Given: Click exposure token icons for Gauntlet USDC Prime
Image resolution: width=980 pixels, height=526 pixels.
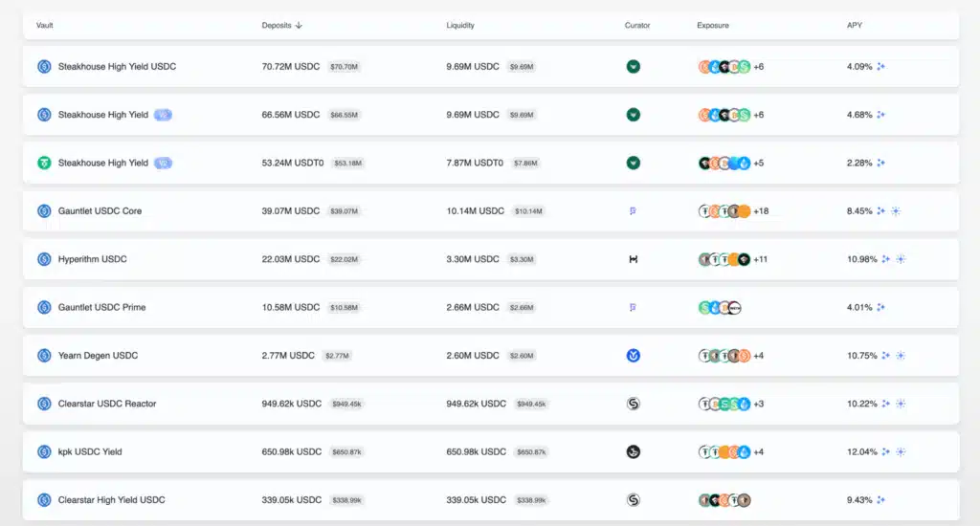Looking at the screenshot, I should tap(721, 308).
